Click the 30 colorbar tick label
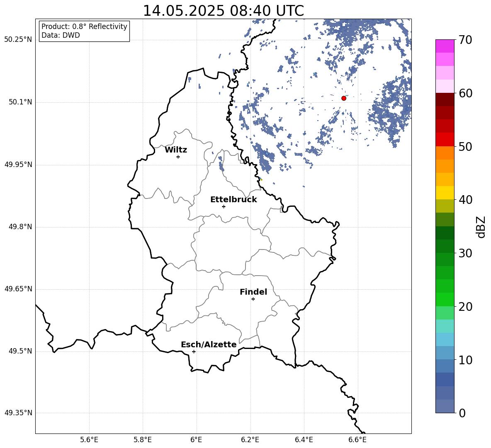491x448 pixels. click(x=465, y=253)
